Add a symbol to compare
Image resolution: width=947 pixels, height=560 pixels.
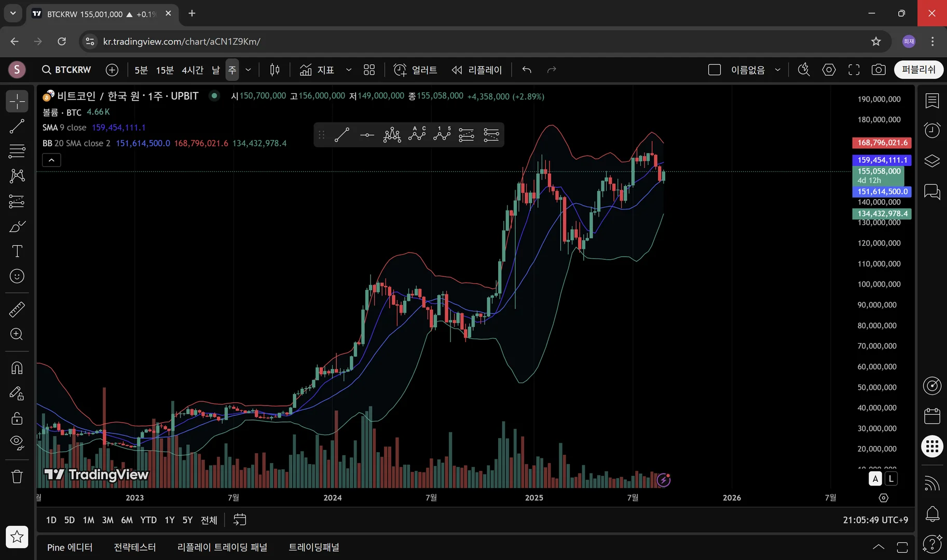pyautogui.click(x=112, y=70)
